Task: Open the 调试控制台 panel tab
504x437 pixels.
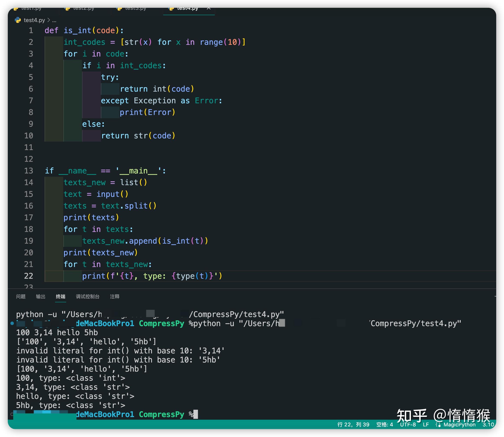Action: click(x=87, y=296)
